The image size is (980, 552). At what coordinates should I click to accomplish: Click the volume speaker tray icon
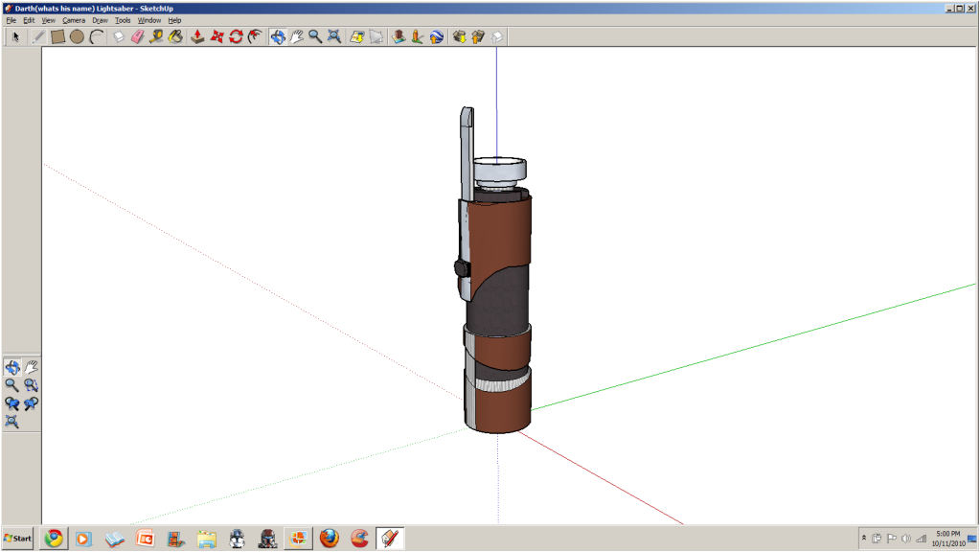(906, 539)
